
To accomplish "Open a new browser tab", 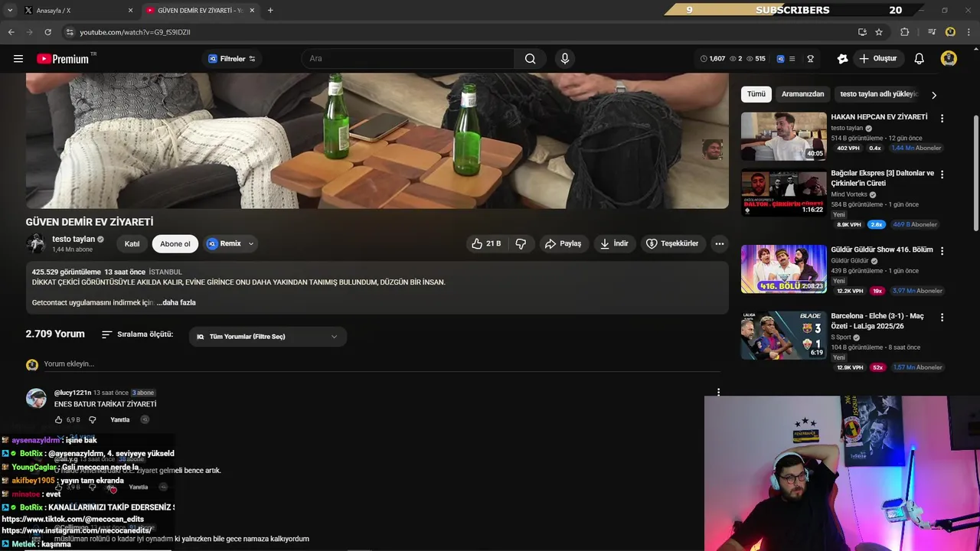I will pos(270,11).
